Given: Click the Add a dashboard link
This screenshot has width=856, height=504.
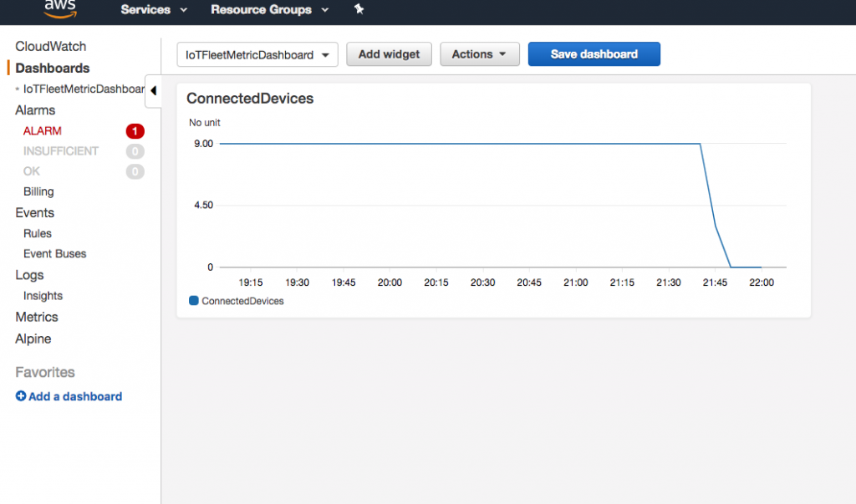Looking at the screenshot, I should point(74,396).
